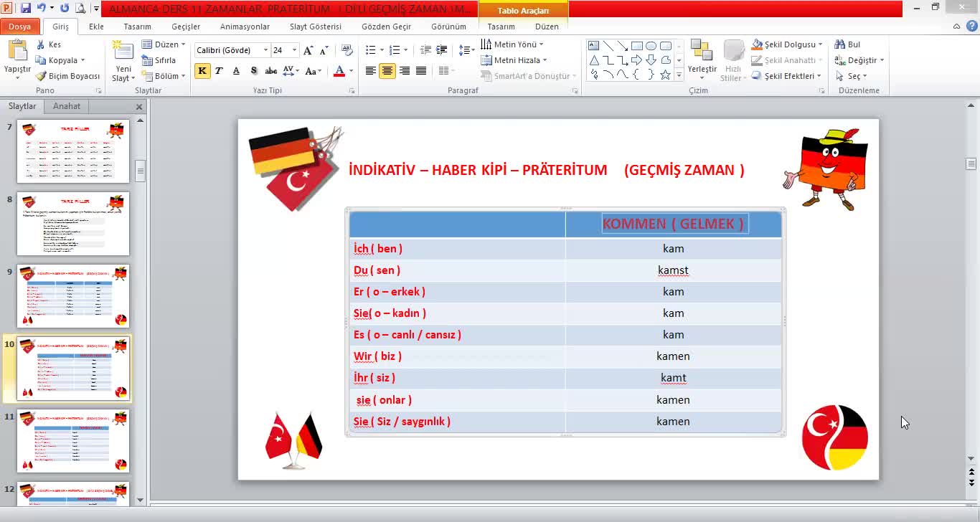Open the Düzen layout dropdown in Slaytlar
The height and width of the screenshot is (522, 980).
(164, 44)
